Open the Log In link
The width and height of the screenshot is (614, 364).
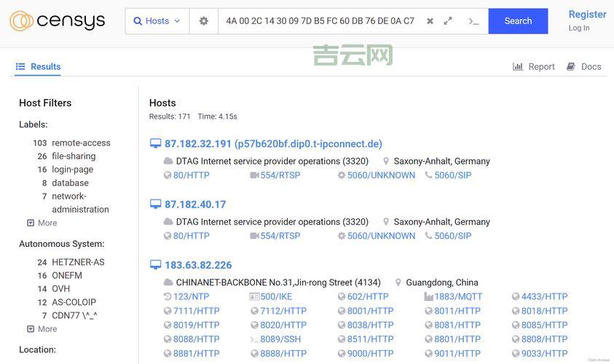point(579,28)
